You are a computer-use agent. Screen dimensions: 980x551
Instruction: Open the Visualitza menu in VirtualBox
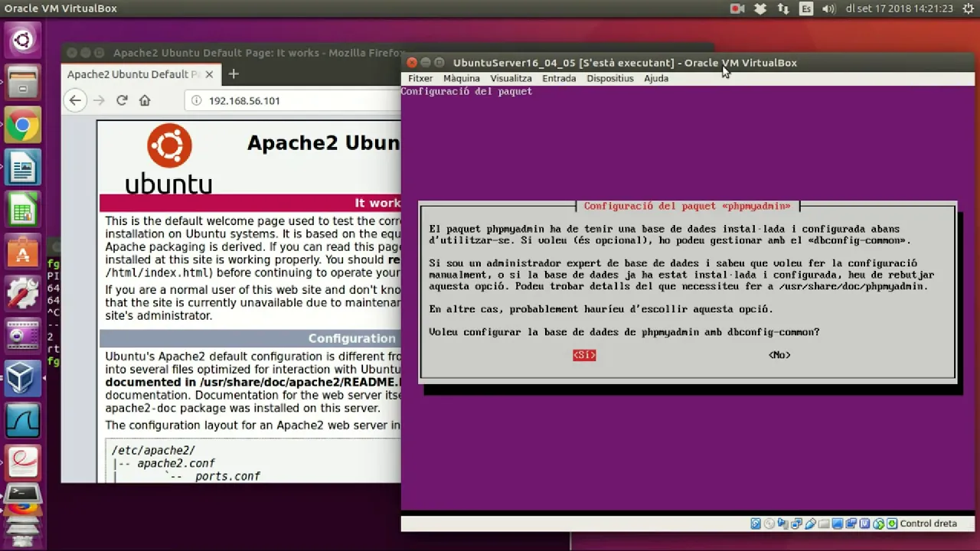511,78
